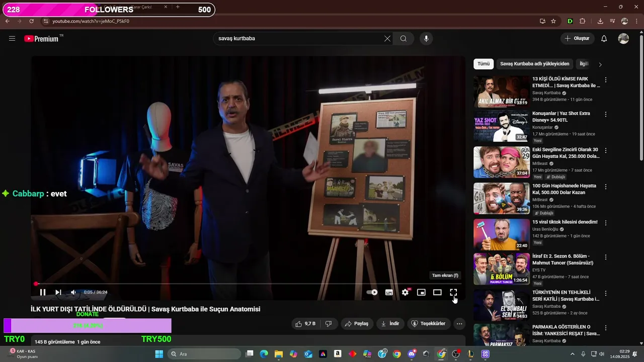
Task: Open YouTube account avatar menu
Action: click(x=623, y=39)
